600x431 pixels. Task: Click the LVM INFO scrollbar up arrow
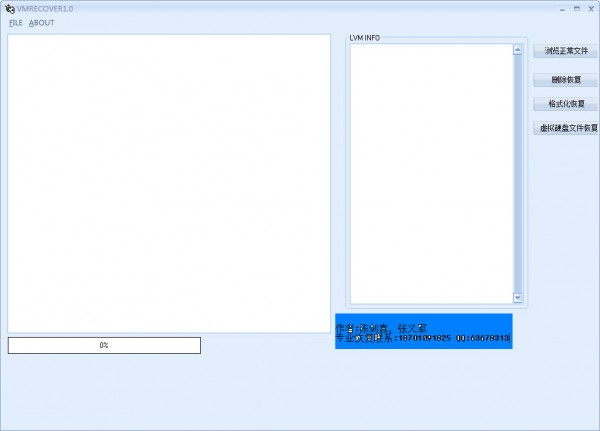(x=517, y=50)
